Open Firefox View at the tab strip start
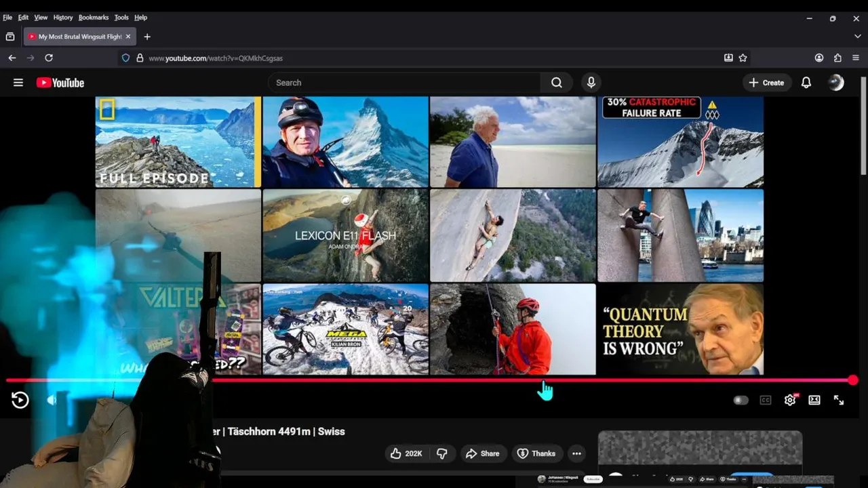The image size is (868, 488). click(10, 37)
